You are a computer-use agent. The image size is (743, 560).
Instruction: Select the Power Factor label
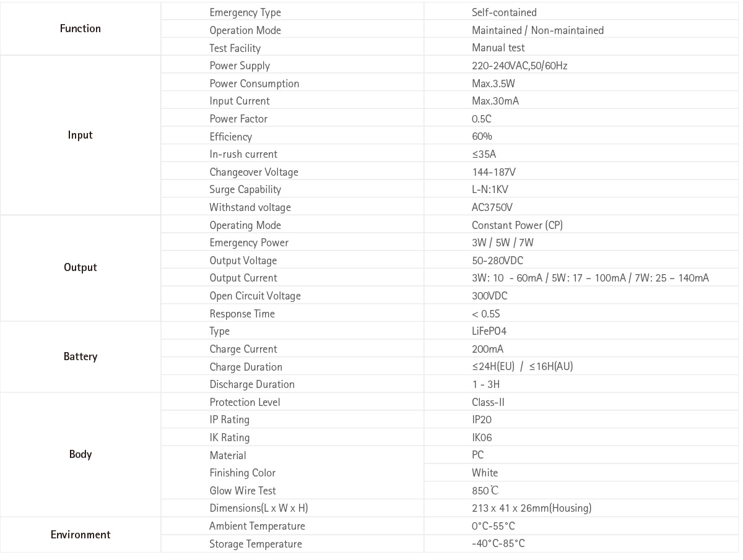tap(238, 119)
